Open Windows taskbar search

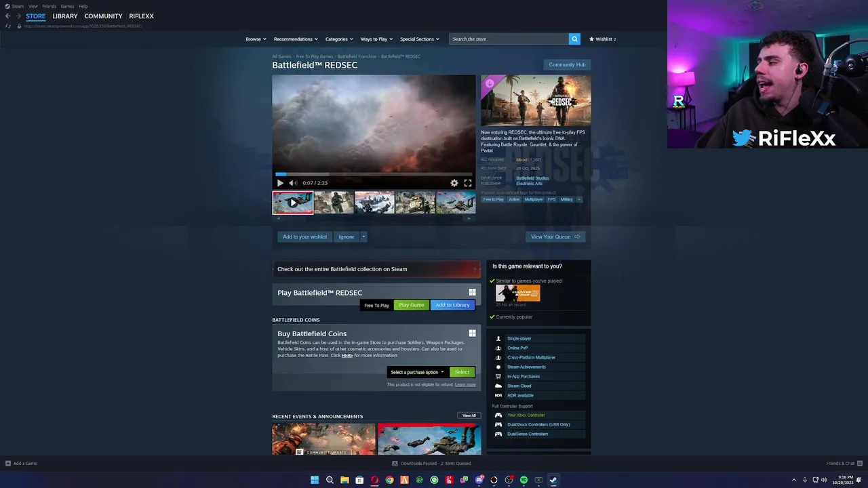tap(330, 480)
